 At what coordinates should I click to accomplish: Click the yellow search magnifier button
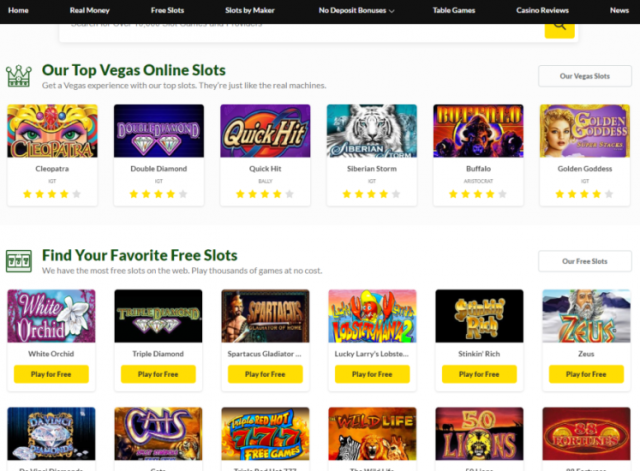tap(559, 31)
